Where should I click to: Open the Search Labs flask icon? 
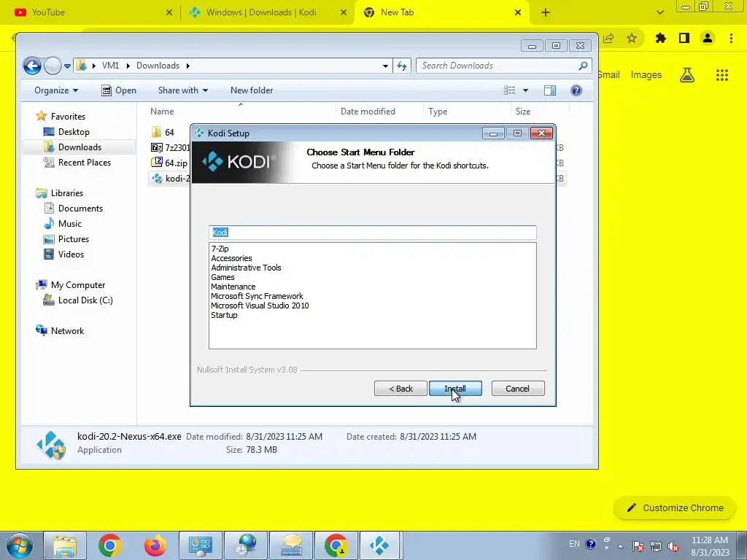(x=687, y=75)
